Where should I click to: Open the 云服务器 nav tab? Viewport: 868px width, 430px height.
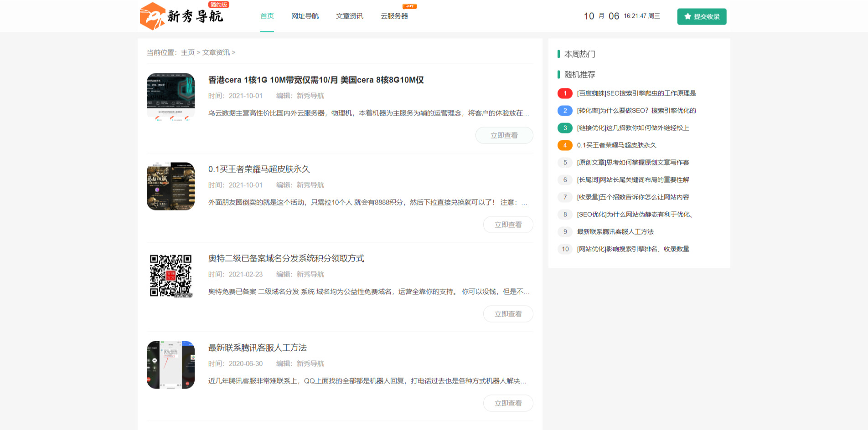394,16
